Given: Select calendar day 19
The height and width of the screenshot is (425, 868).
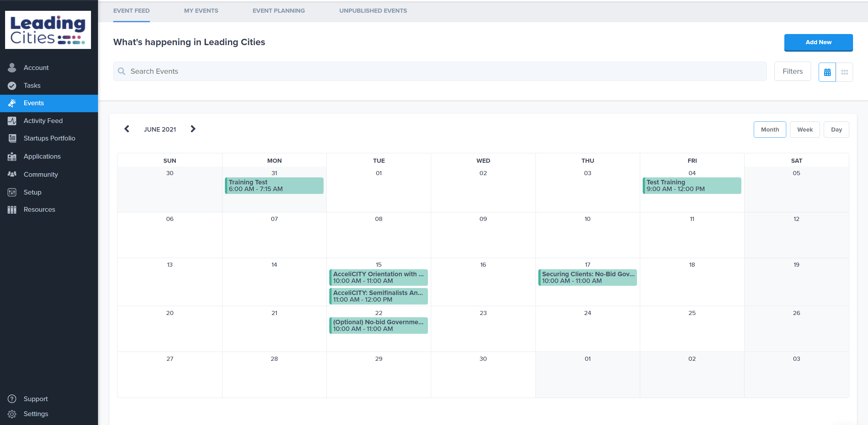Looking at the screenshot, I should pos(796,265).
